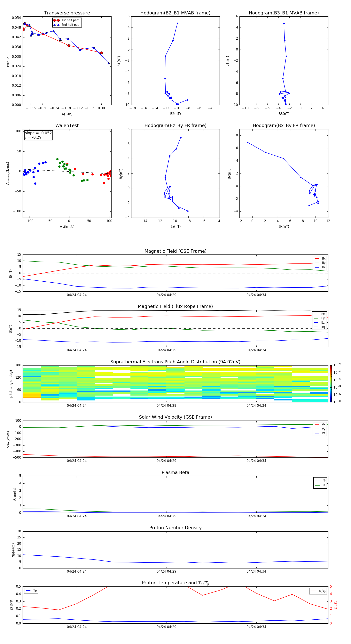Click "04/24 04:29" under Proton Temperature plot
The width and height of the screenshot is (351, 644).
(166, 627)
